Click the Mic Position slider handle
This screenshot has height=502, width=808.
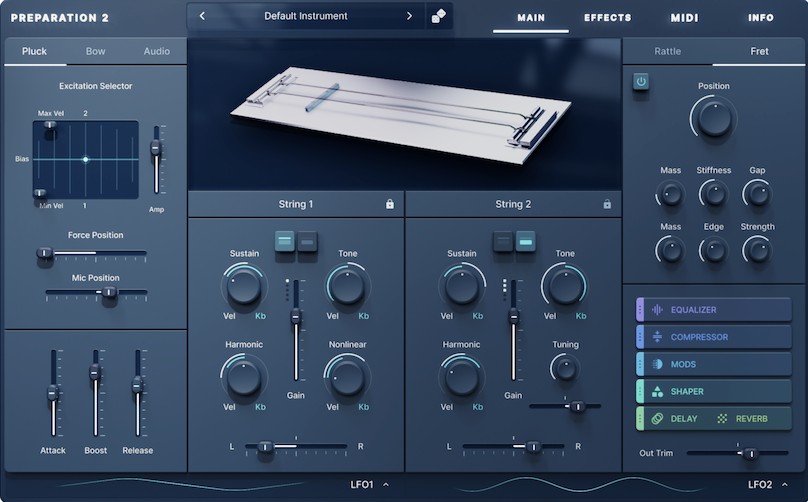[109, 292]
